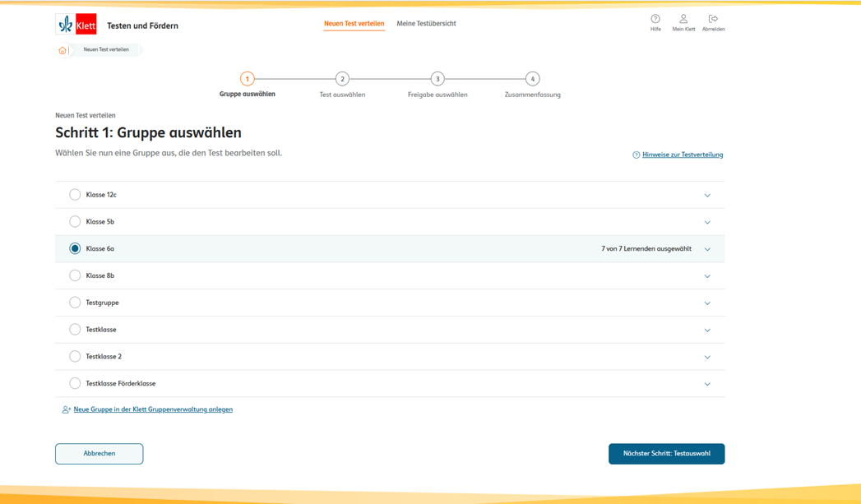Click step 2 circle Test auswählen
861x504 pixels.
click(x=342, y=79)
